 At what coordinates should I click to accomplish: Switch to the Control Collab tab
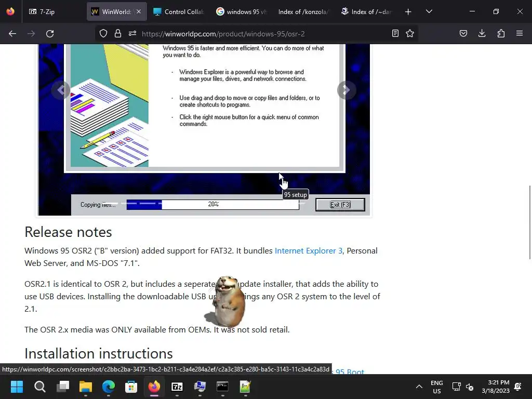(x=179, y=11)
